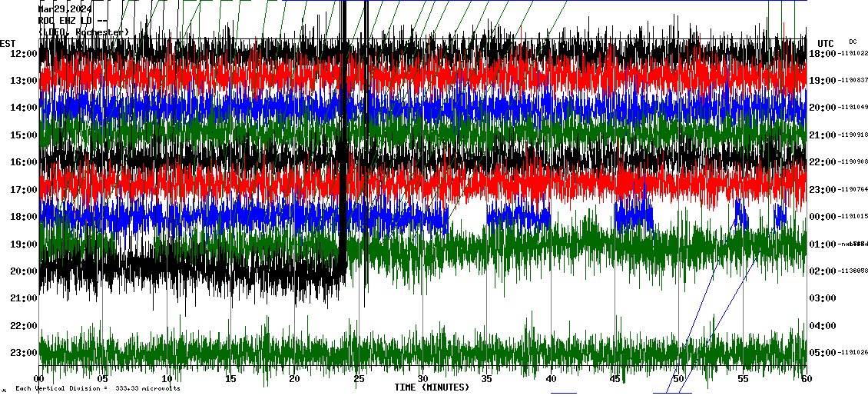Select the (LDEO, Rochester) network label
This screenshot has width=868, height=399.
(84, 32)
